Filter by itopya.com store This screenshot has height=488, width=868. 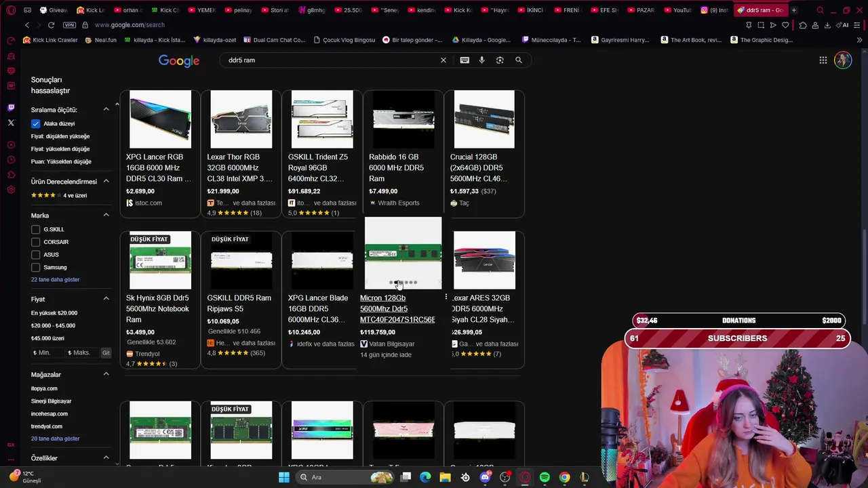(44, 388)
